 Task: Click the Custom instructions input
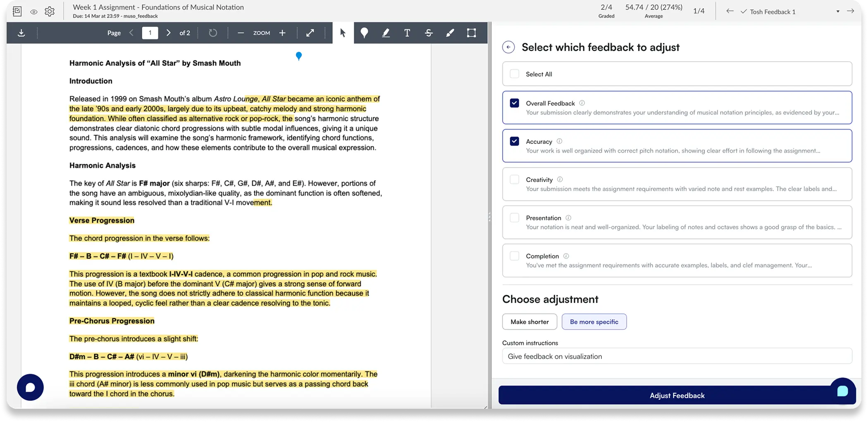(677, 356)
